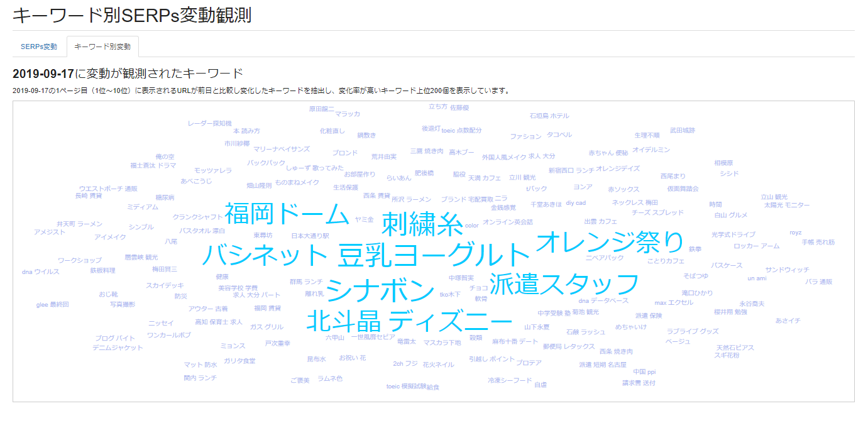Image resolution: width=868 pixels, height=428 pixels.
Task: Click the バラ 通販 keyword
Action: pos(818,282)
